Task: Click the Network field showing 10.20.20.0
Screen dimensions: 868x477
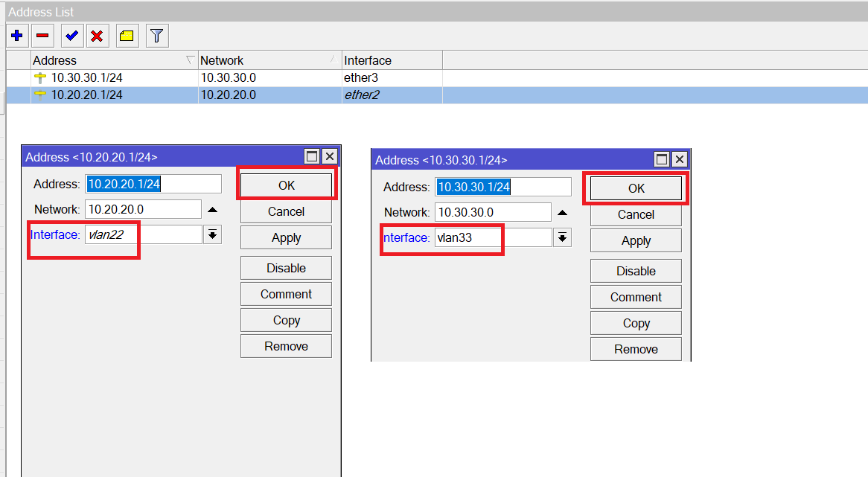Action: [144, 209]
